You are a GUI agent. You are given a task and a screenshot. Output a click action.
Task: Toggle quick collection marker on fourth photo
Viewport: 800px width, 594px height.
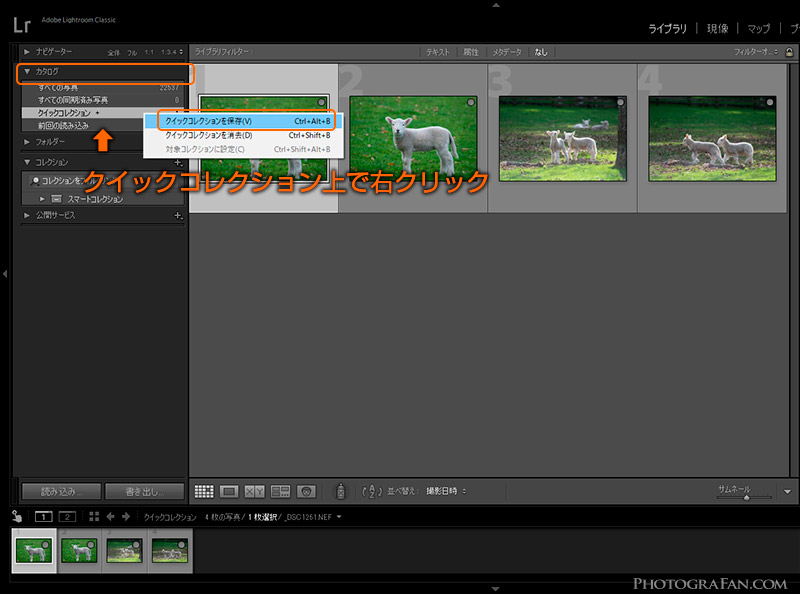(x=769, y=103)
